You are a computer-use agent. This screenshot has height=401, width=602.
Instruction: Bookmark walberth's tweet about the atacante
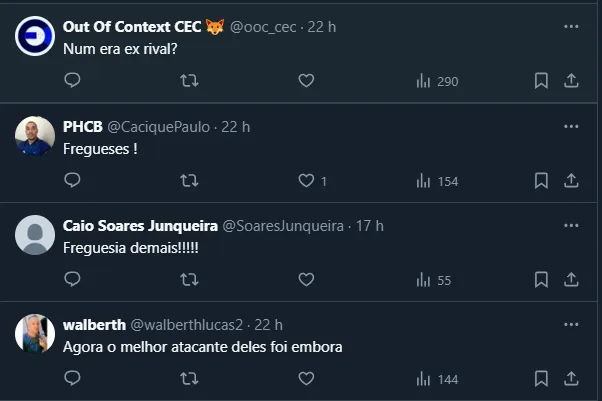(x=541, y=379)
